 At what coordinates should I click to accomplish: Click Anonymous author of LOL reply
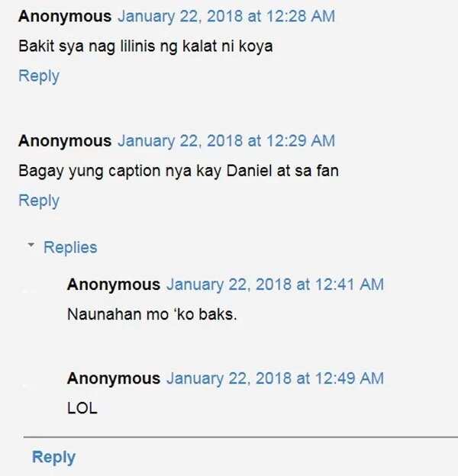[x=114, y=378]
